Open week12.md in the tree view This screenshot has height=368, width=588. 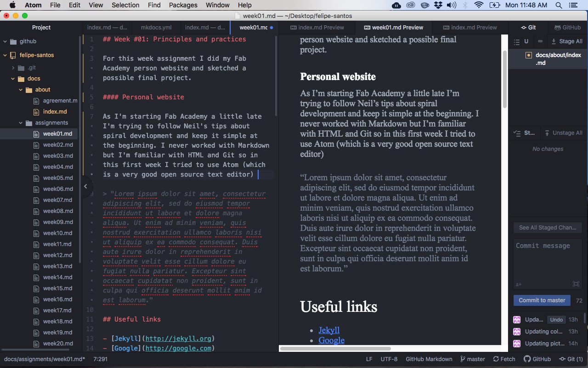pyautogui.click(x=58, y=255)
